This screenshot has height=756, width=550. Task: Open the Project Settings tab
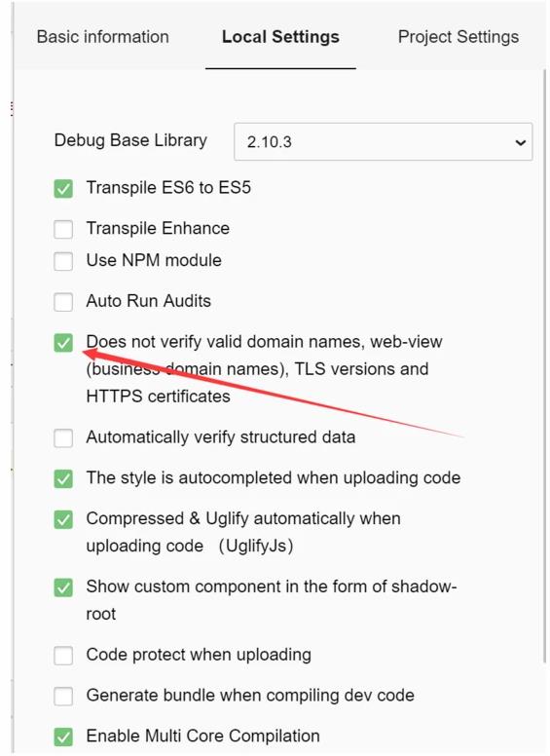[x=458, y=37]
